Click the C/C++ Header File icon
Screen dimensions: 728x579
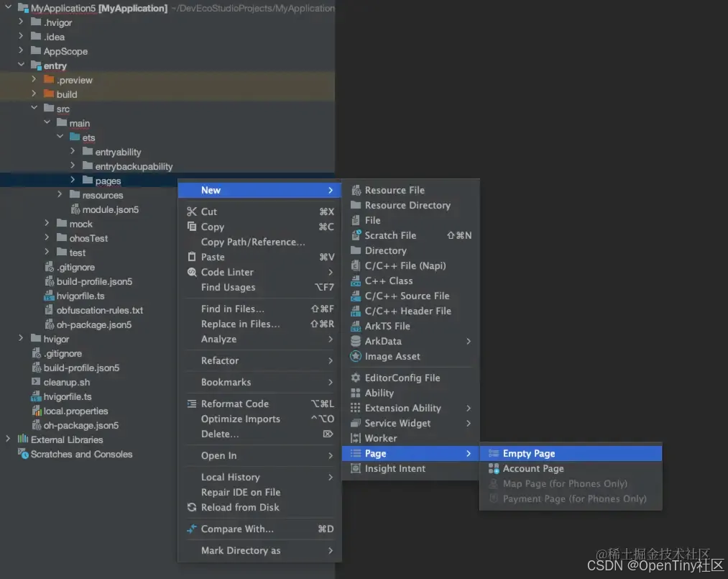(356, 311)
